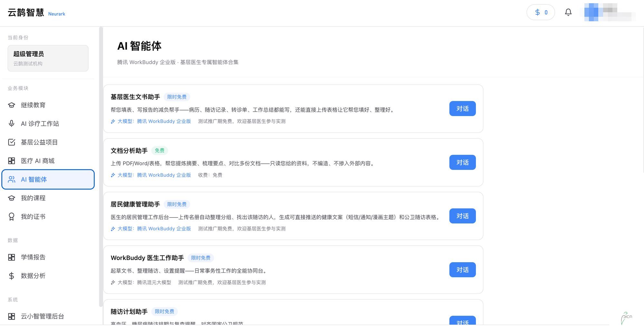Click model sparkle icon under 居民健康管理助手

(x=113, y=229)
